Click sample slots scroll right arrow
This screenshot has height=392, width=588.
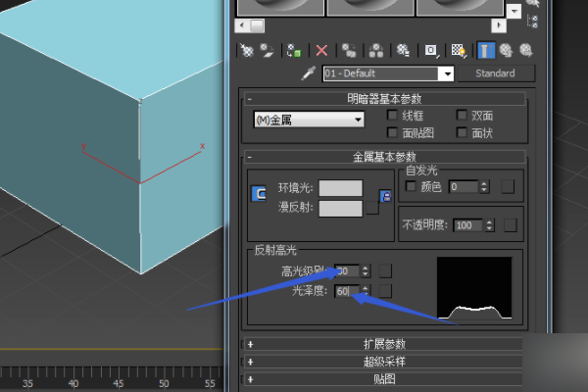pyautogui.click(x=499, y=25)
